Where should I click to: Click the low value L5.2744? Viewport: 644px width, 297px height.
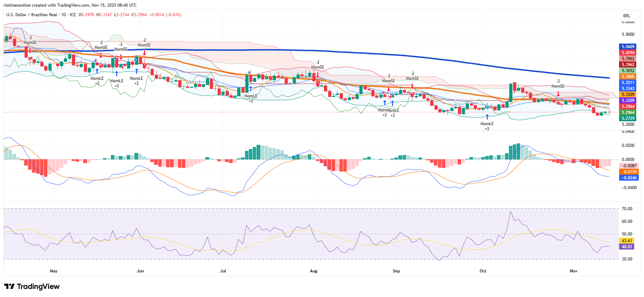122,15
